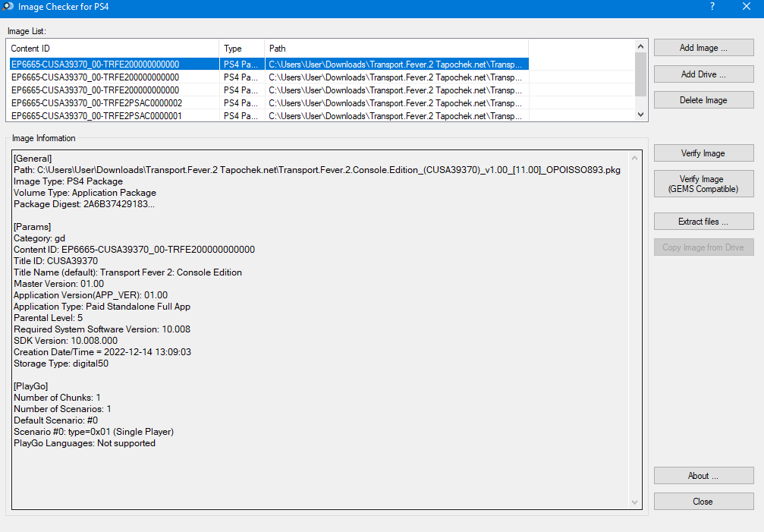Click the Type cell of the TRFE2PSAC0000001 row
This screenshot has height=532, width=764.
[241, 116]
